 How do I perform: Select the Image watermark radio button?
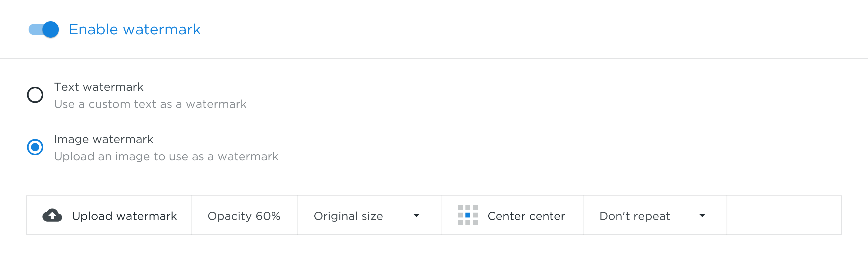[x=35, y=147]
